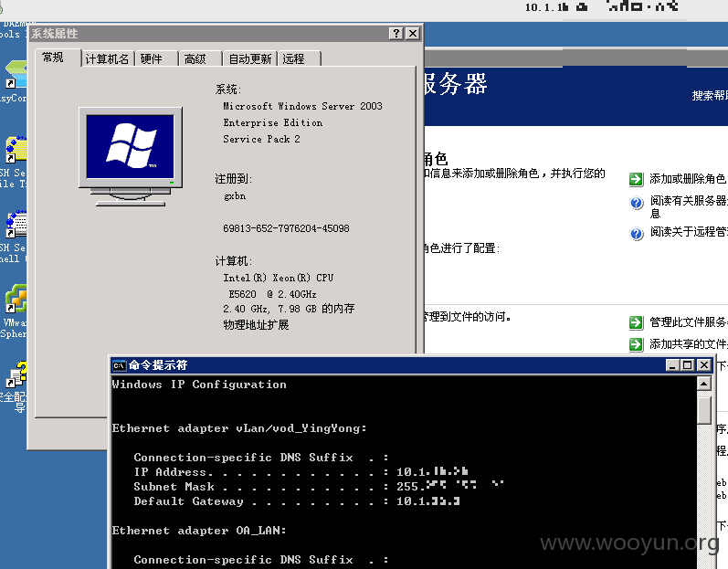Click the 物理地址扩展 text
This screenshot has width=728, height=569.
click(257, 324)
